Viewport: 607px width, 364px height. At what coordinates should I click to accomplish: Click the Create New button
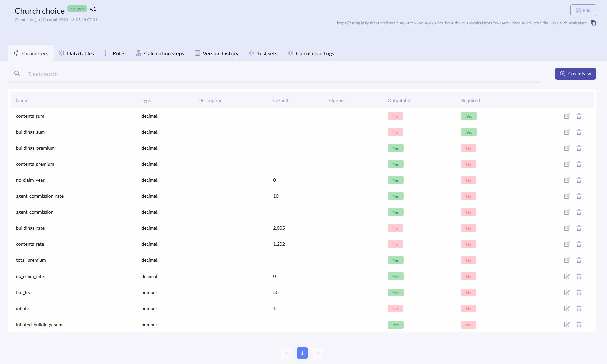(x=575, y=74)
